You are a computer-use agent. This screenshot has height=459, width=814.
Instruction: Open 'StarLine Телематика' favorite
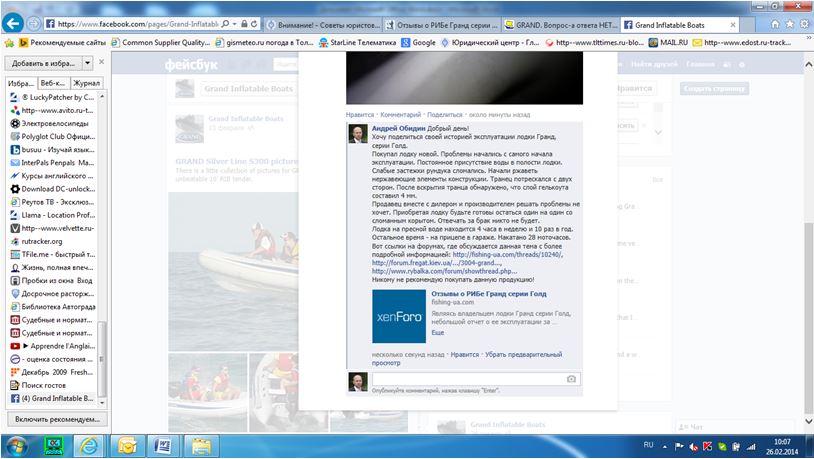[x=358, y=43]
